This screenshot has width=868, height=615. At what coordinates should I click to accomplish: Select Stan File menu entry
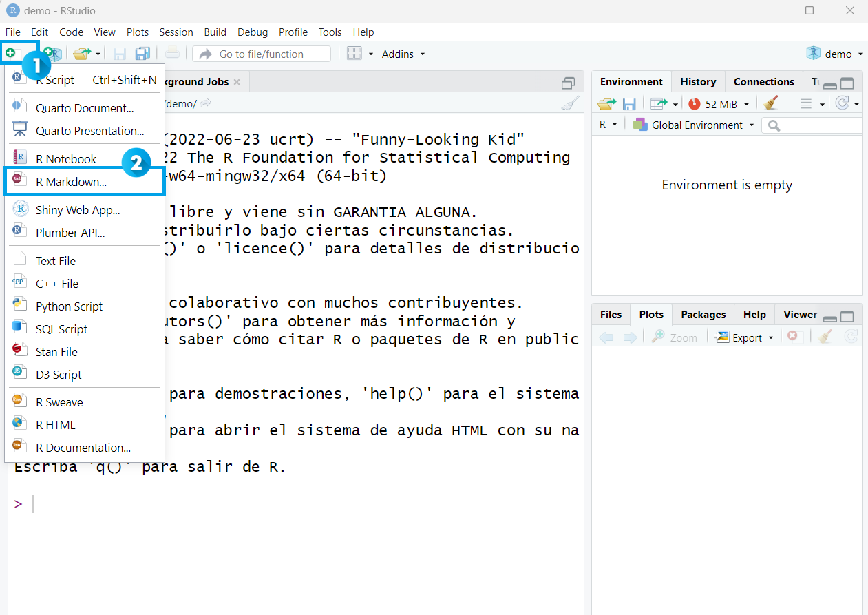85,352
